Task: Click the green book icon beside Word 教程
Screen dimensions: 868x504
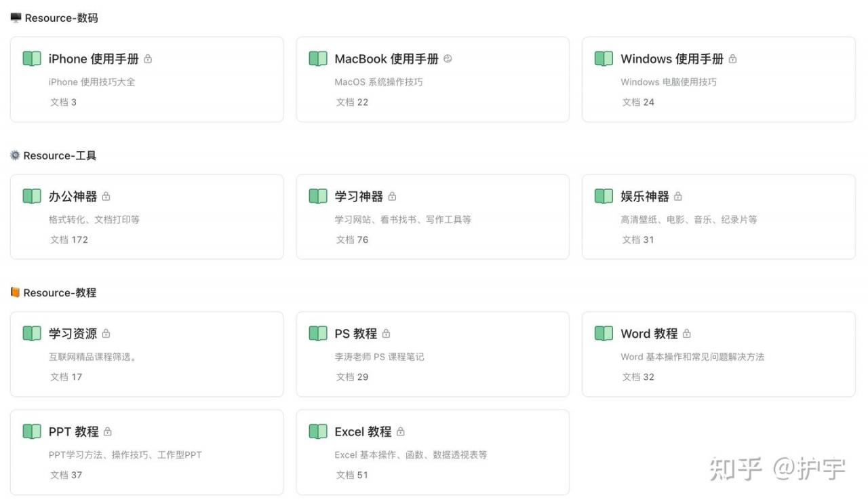Action: coord(604,333)
